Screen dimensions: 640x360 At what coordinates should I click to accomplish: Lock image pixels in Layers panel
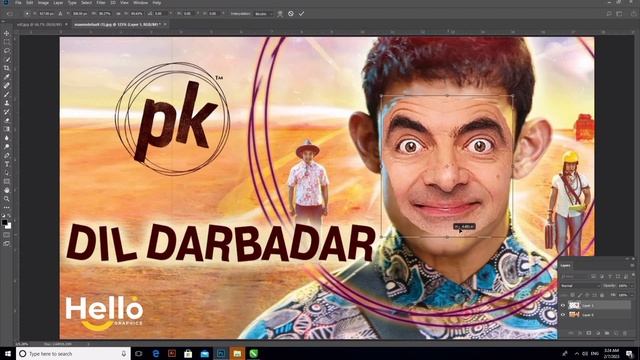(580, 295)
